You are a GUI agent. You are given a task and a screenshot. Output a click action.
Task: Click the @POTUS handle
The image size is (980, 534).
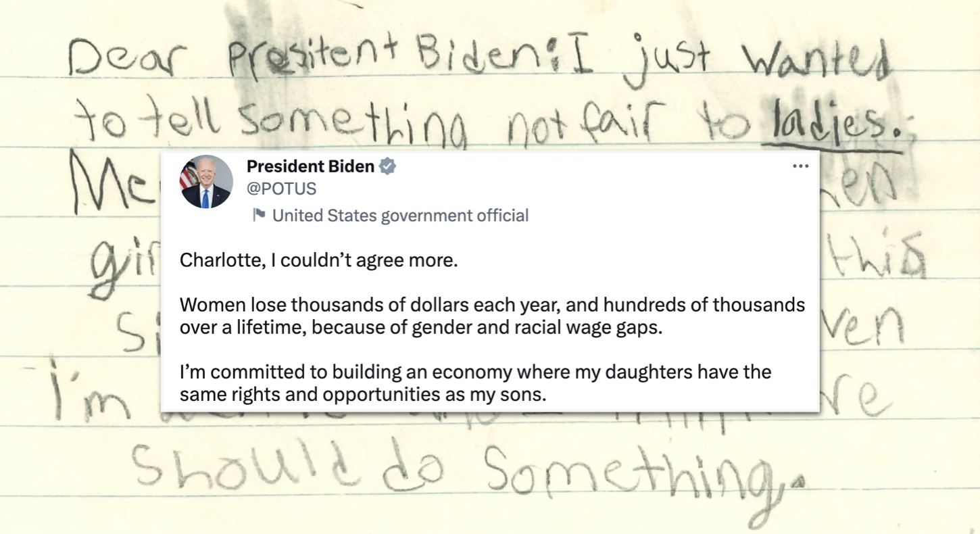pos(281,189)
